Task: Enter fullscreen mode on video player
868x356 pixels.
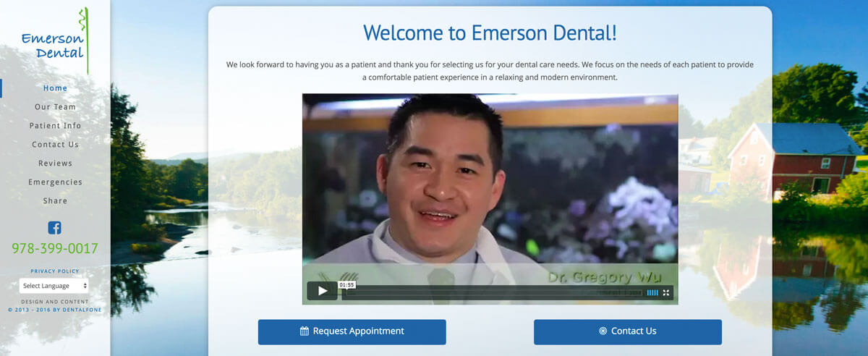Action: [x=668, y=292]
